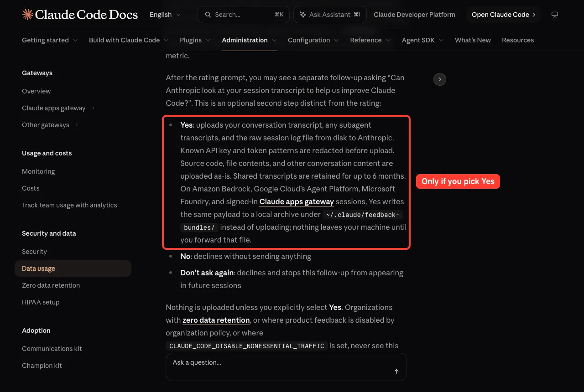Open the Configuration dropdown menu

tap(313, 40)
